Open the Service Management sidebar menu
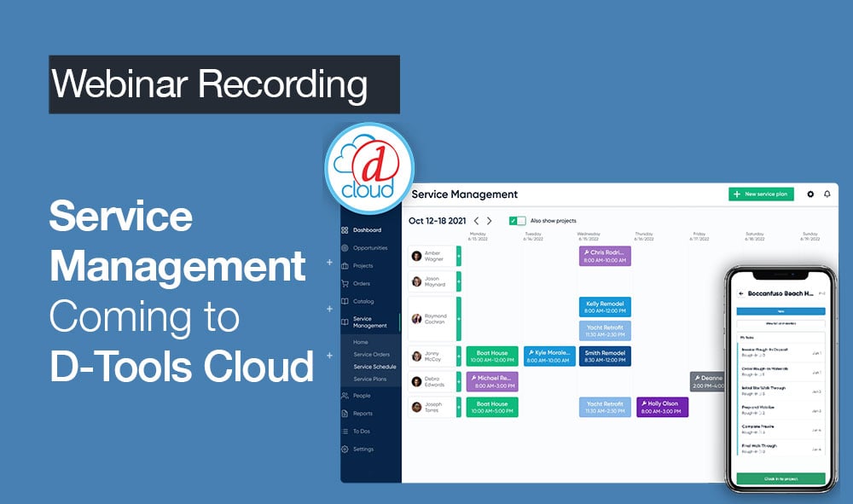 pyautogui.click(x=370, y=322)
